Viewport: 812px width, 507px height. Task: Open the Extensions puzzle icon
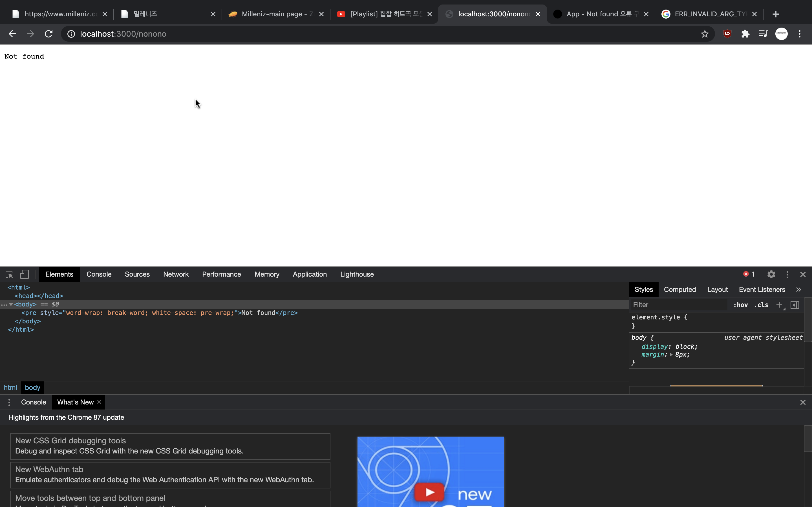point(745,34)
